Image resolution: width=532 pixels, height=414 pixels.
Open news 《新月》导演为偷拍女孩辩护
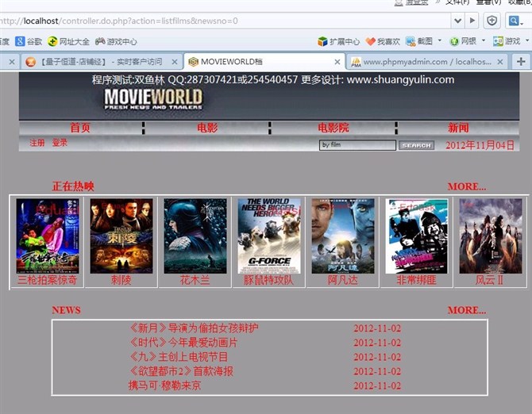(194, 328)
